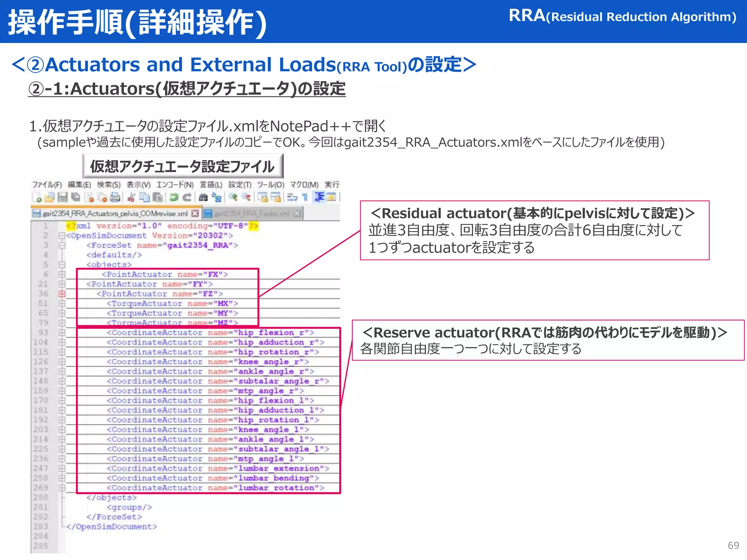This screenshot has width=747, height=560.
Task: Open the ツール(O) menu
Action: [x=271, y=184]
